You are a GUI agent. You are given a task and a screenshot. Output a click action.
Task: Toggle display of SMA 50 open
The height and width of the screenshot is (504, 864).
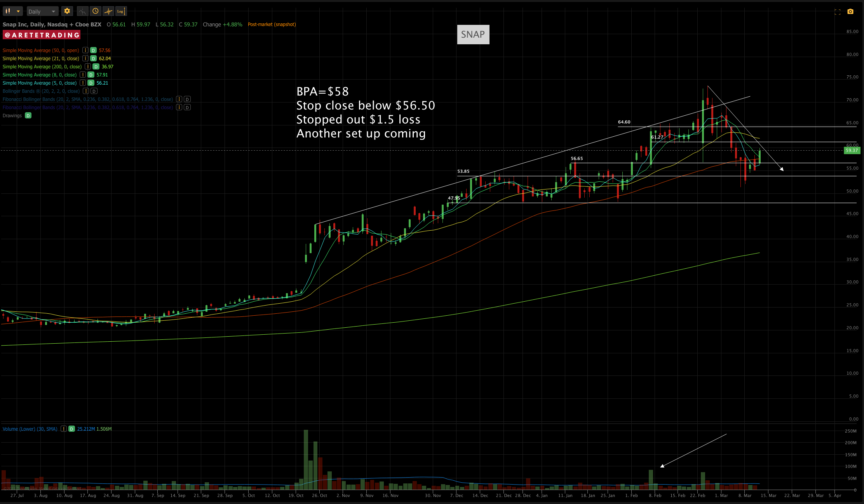(x=93, y=50)
